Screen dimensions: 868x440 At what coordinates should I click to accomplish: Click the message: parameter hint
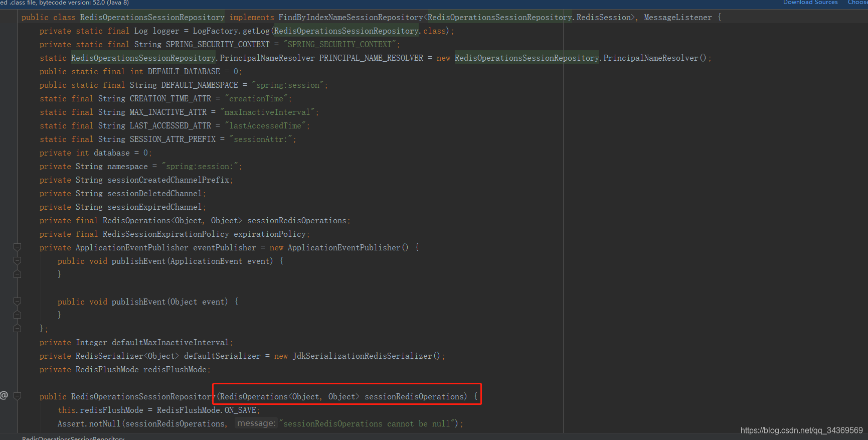(x=256, y=423)
